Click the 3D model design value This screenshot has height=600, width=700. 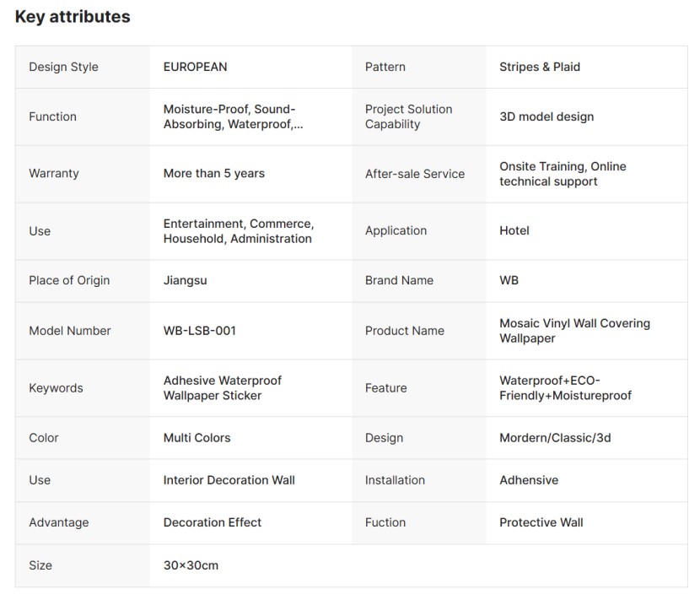coord(547,116)
